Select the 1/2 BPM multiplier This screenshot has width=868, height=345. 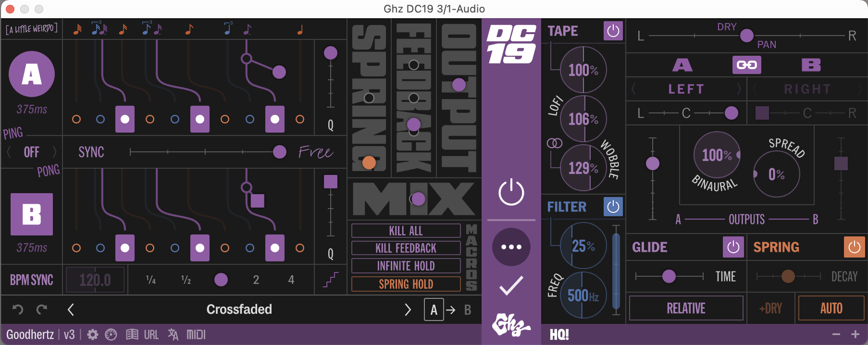click(186, 280)
